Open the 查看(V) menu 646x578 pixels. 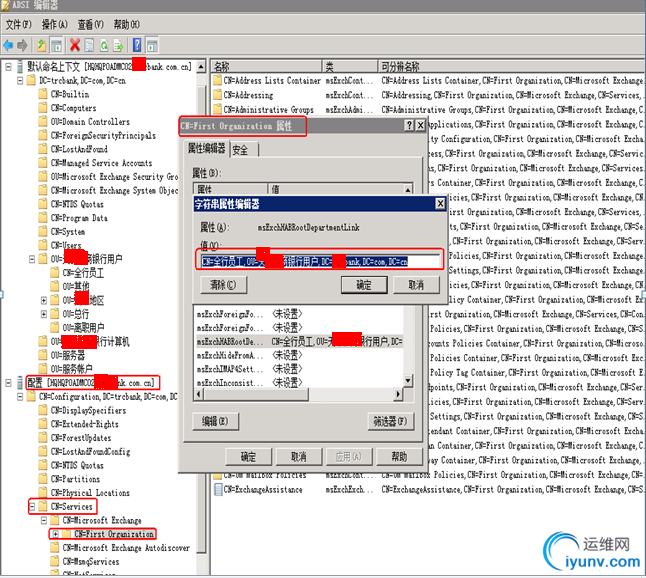pos(91,25)
